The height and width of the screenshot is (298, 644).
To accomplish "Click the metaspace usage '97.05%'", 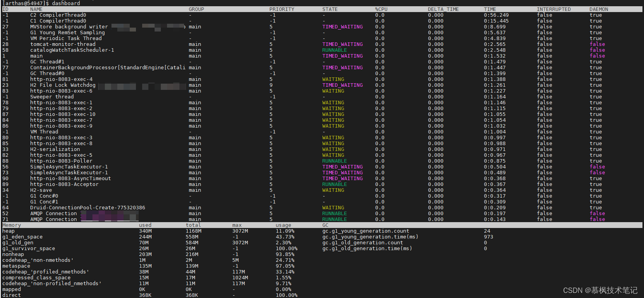I will (285, 266).
